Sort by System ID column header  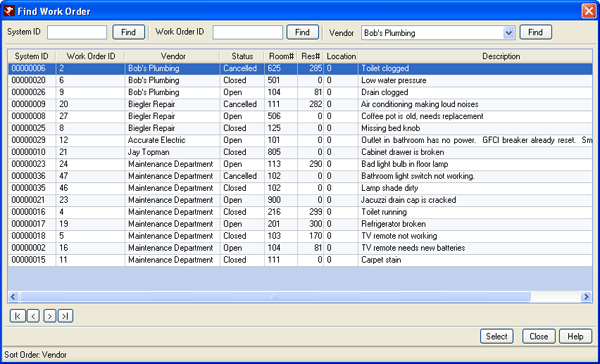pos(32,56)
